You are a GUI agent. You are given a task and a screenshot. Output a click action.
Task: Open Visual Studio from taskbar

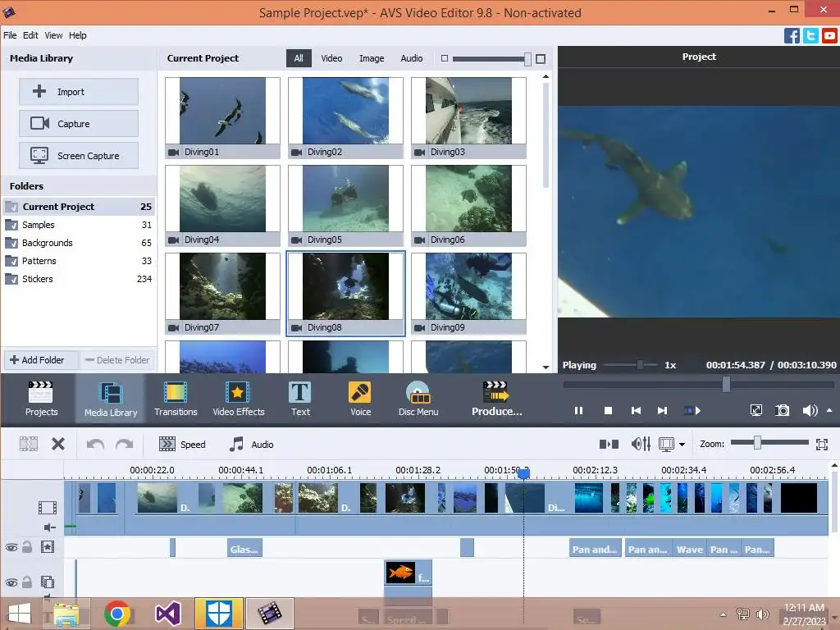(x=167, y=614)
